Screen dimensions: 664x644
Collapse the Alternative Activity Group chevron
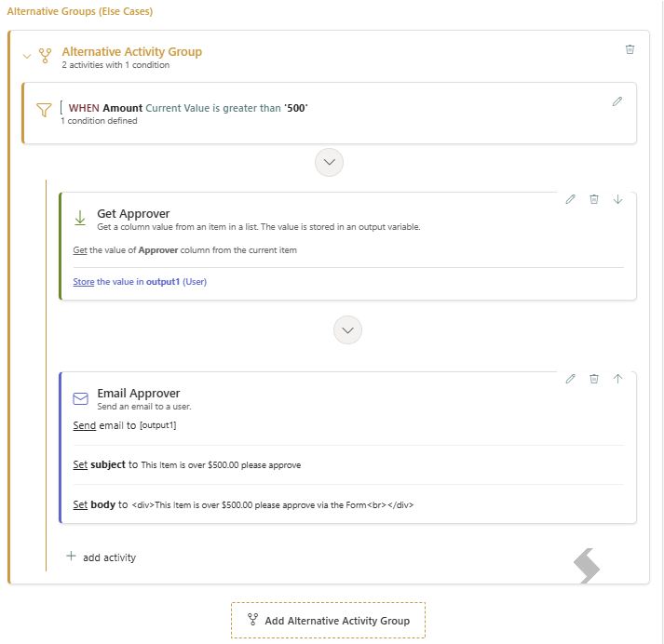click(27, 56)
